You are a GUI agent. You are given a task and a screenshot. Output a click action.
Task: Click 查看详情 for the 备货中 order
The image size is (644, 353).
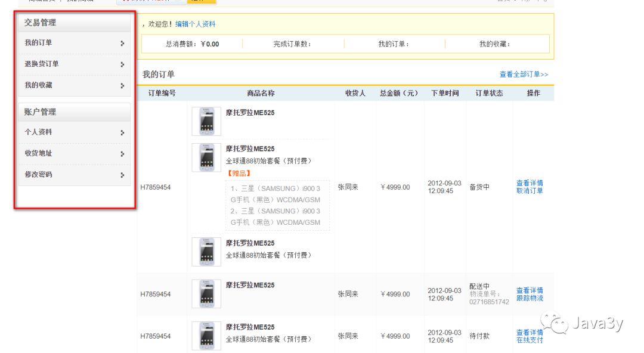coord(530,183)
